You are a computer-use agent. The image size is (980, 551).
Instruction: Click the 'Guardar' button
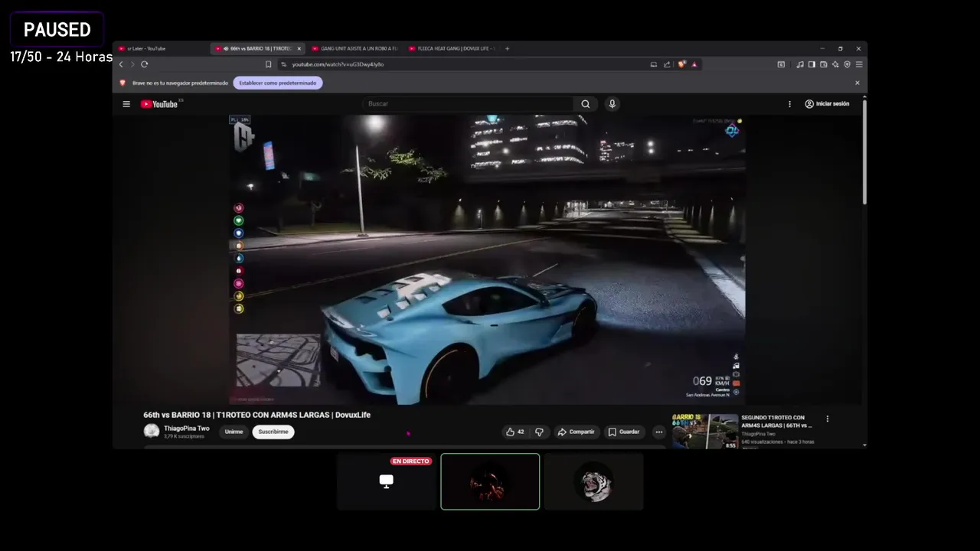point(624,432)
